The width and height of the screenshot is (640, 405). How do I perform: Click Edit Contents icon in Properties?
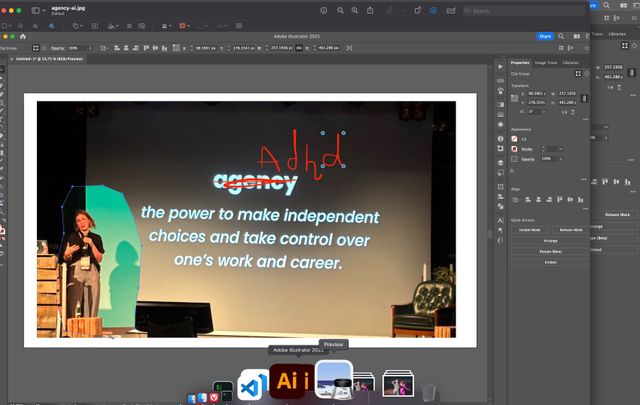[587, 73]
